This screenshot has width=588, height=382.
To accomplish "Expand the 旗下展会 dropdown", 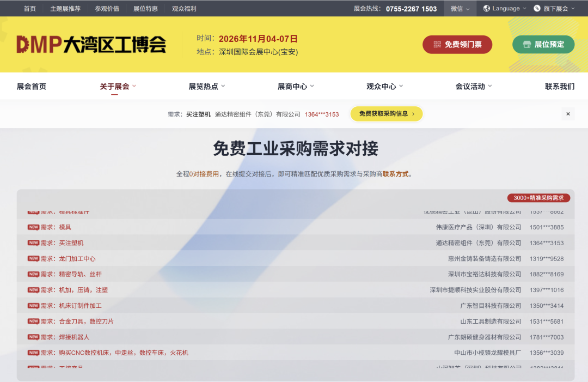I will (x=554, y=8).
